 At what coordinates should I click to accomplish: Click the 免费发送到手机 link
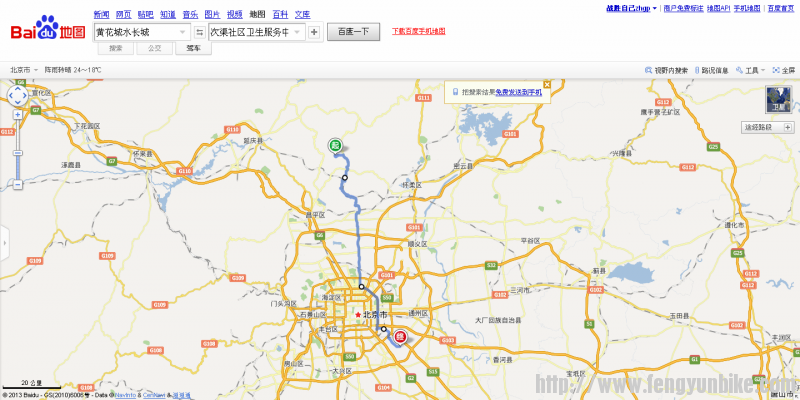point(518,92)
